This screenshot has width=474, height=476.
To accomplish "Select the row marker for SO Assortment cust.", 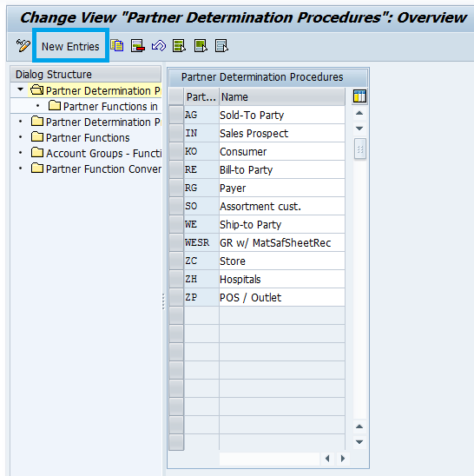I will click(176, 206).
